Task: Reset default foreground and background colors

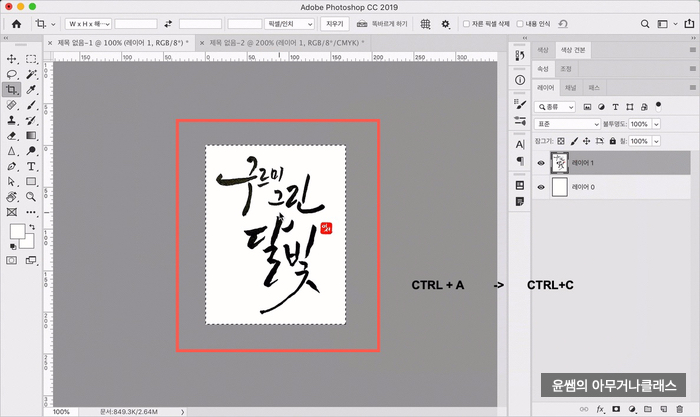Action: pos(13,246)
